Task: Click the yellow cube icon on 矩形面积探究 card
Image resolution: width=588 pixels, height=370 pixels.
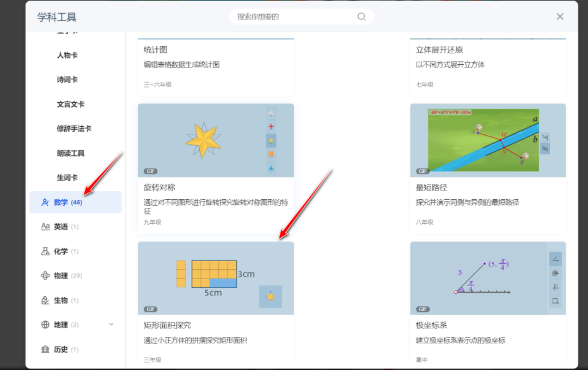Action: click(271, 297)
